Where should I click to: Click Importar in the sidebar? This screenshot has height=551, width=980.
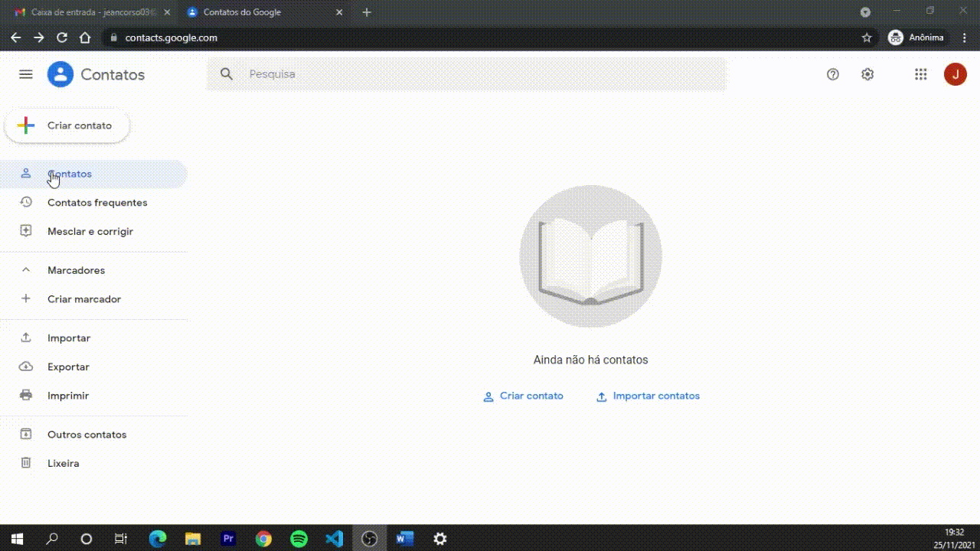93,338
